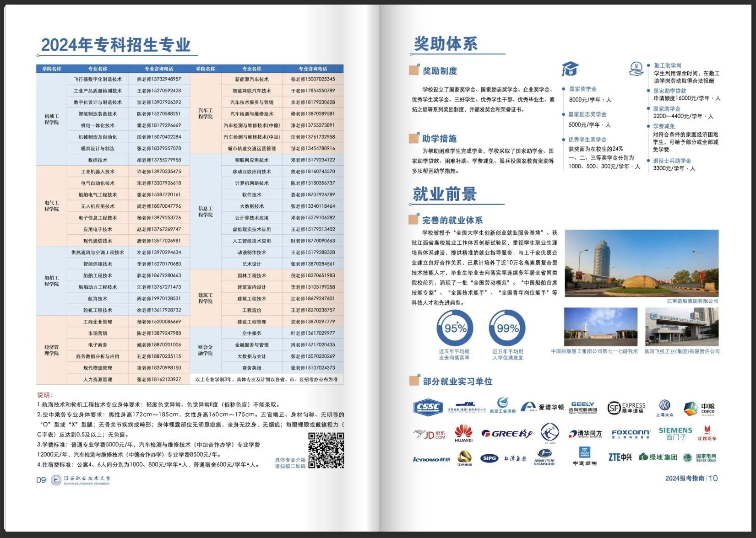Viewport: 756px width, 538px height.
Task: Click the SIPG 上港集团 logo
Action: click(x=503, y=458)
